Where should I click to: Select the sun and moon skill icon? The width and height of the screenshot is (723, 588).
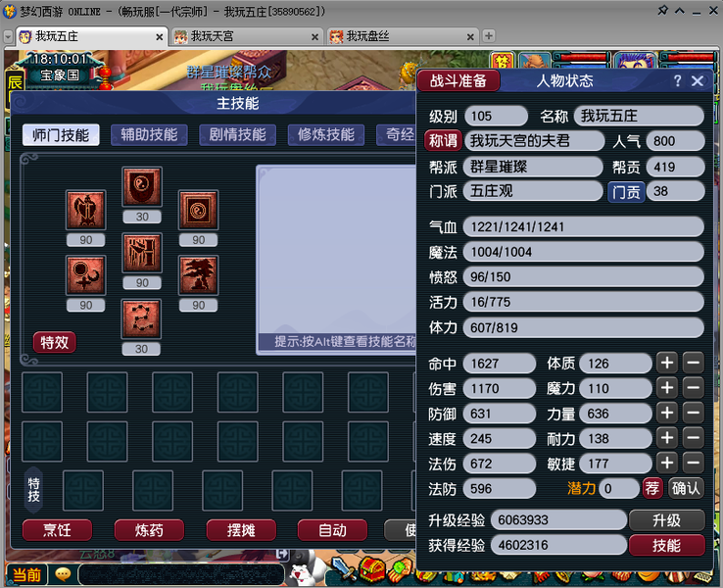[x=86, y=274]
